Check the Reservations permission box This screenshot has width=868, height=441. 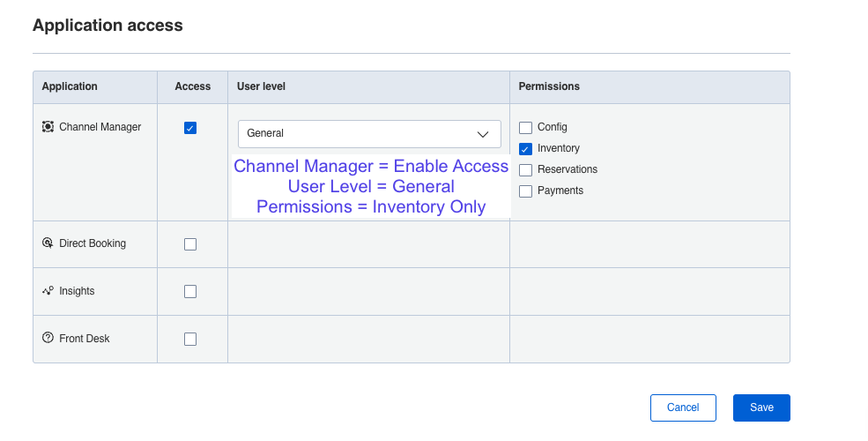point(526,170)
